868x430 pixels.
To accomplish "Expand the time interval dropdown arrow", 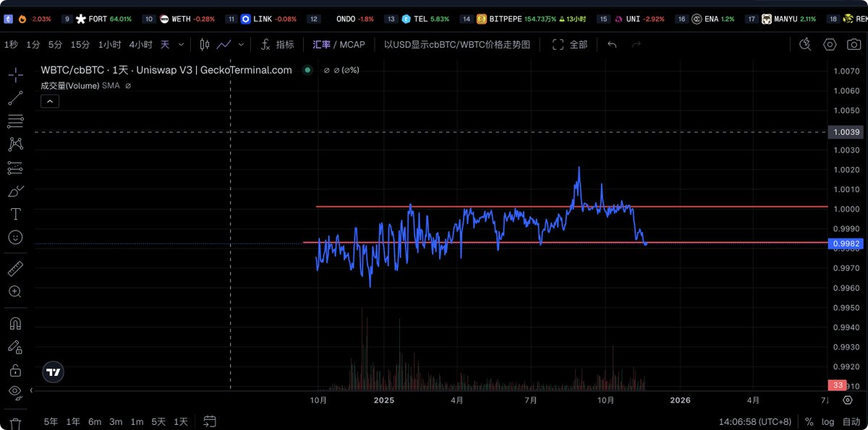I will tap(181, 45).
